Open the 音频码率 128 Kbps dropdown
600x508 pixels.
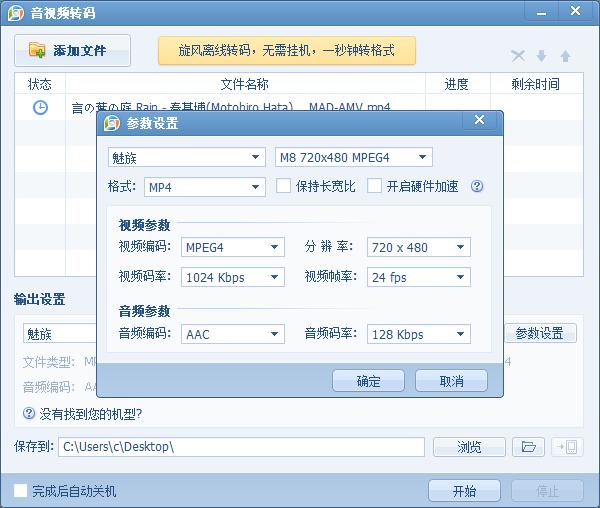pyautogui.click(x=419, y=334)
